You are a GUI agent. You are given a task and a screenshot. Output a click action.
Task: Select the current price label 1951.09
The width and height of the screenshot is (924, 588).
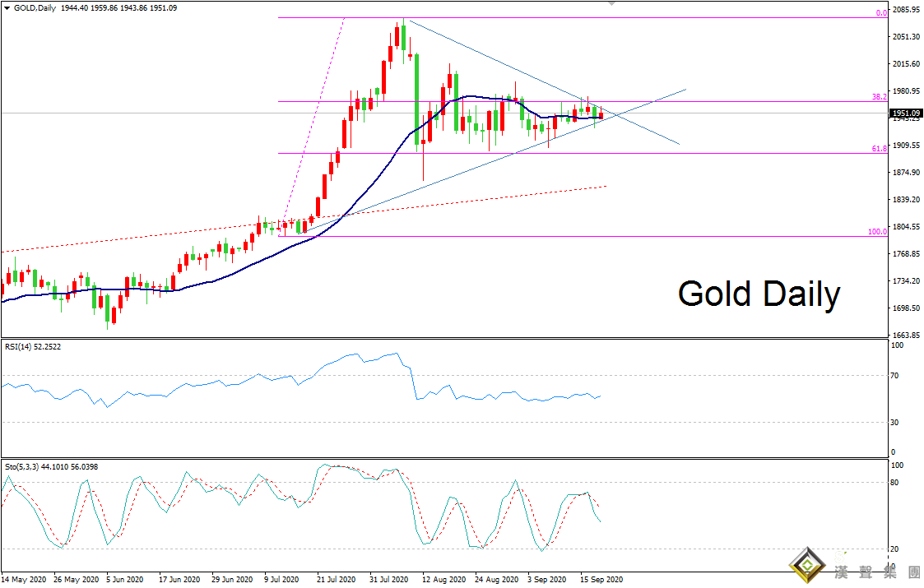pos(905,113)
